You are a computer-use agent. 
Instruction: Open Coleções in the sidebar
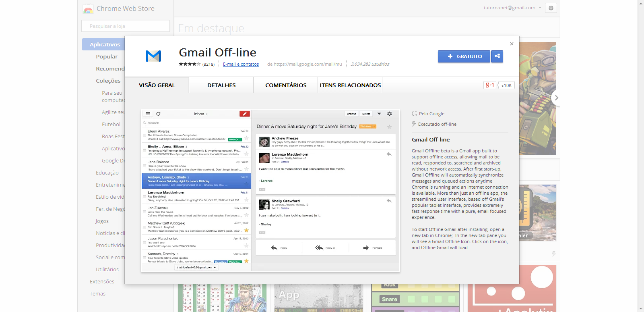click(108, 81)
